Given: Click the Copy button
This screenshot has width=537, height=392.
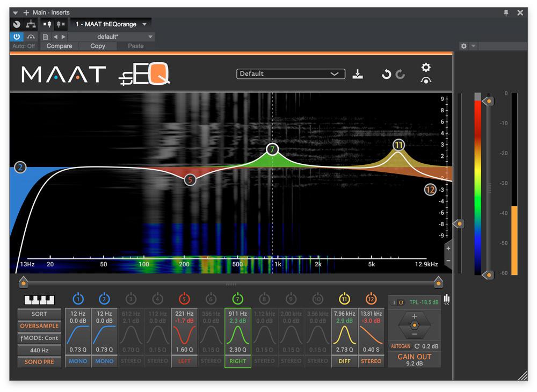Looking at the screenshot, I should pos(98,46).
